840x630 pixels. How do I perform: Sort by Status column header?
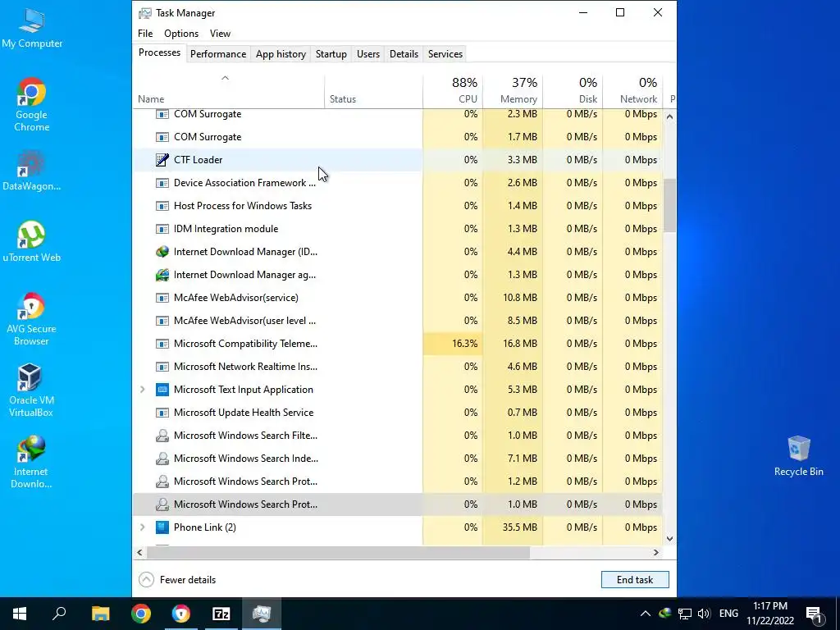(x=373, y=91)
